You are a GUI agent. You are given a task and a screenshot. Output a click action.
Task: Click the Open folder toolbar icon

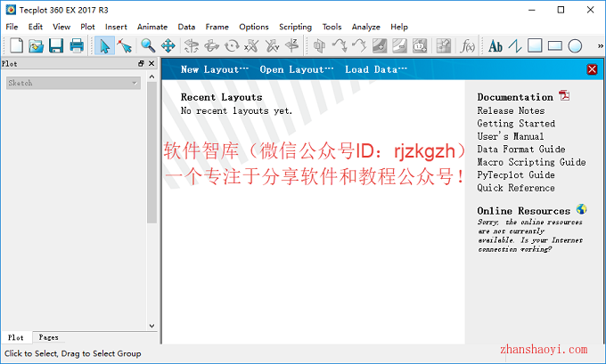pyautogui.click(x=36, y=45)
